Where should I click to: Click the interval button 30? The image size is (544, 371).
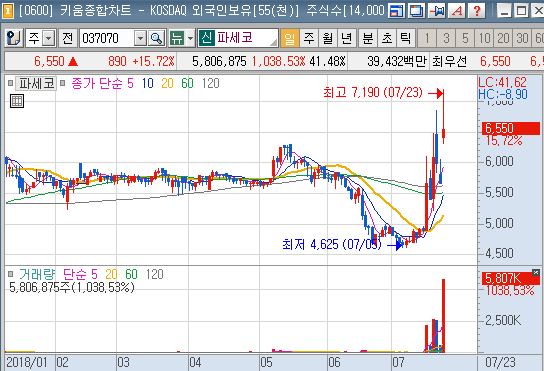(x=522, y=38)
